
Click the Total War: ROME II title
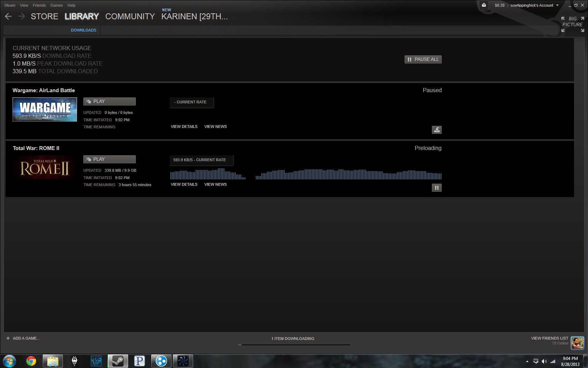tap(36, 148)
